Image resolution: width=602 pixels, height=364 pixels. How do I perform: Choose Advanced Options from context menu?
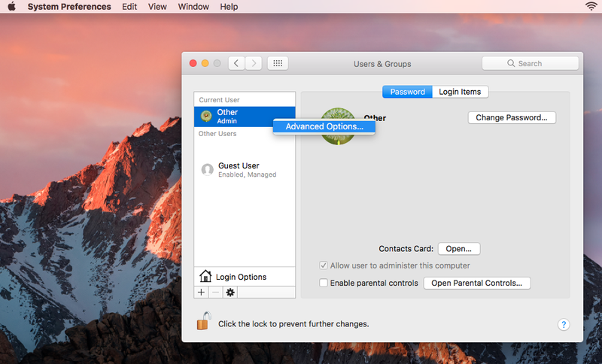(x=324, y=126)
